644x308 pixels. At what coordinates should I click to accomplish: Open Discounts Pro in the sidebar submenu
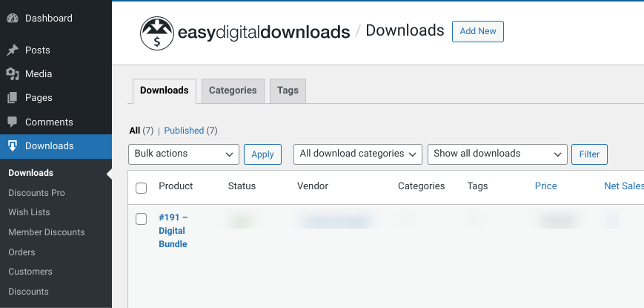(x=36, y=193)
